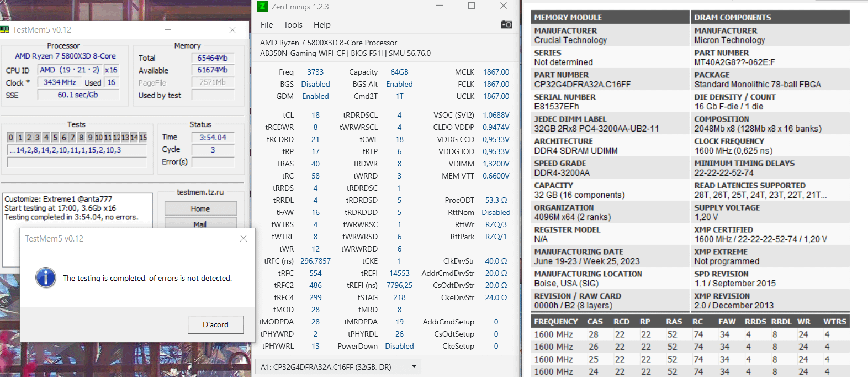The height and width of the screenshot is (377, 868).
Task: Click the blue information icon in dialog
Action: pos(46,277)
